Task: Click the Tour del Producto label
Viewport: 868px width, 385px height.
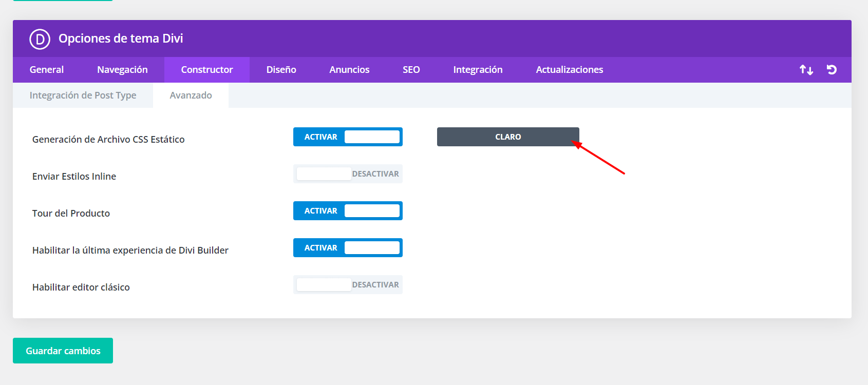Action: (x=71, y=213)
